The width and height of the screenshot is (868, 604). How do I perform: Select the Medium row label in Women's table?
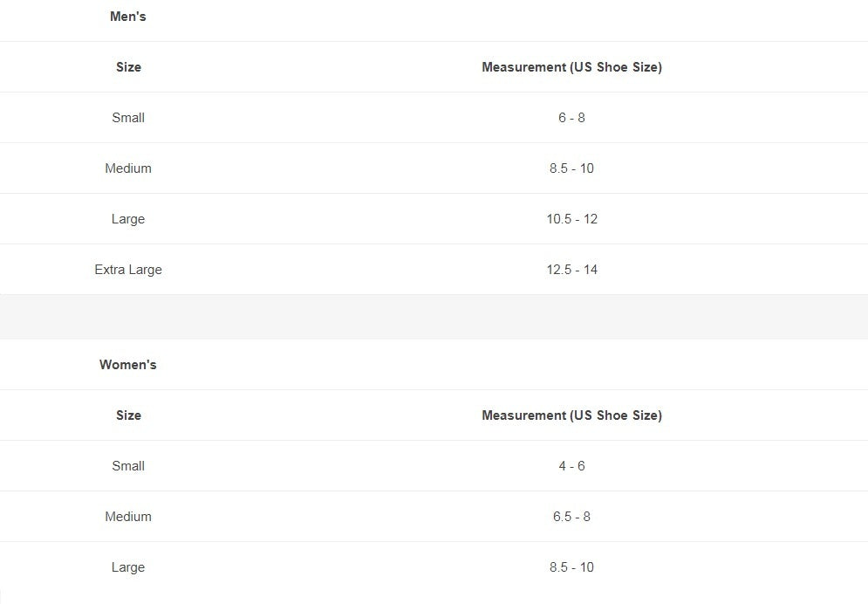pyautogui.click(x=128, y=517)
